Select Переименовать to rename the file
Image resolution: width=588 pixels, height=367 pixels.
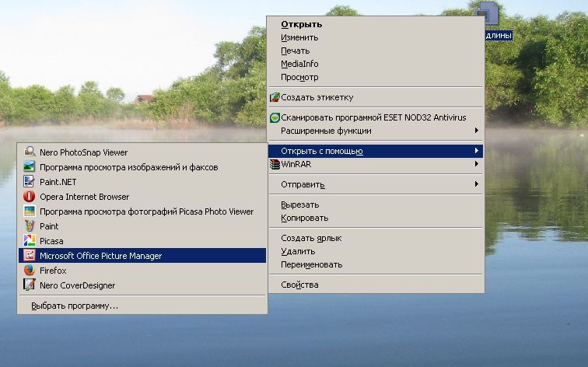pyautogui.click(x=376, y=264)
